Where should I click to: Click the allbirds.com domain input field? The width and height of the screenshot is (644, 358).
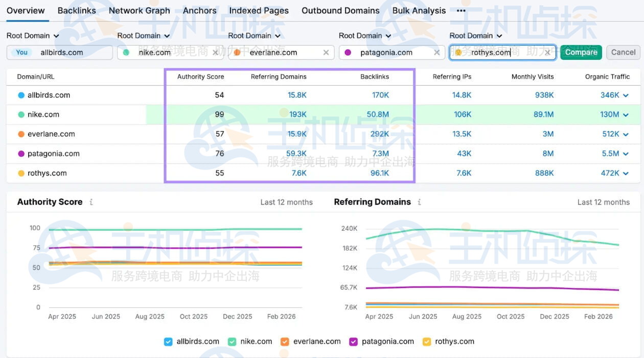pyautogui.click(x=60, y=52)
